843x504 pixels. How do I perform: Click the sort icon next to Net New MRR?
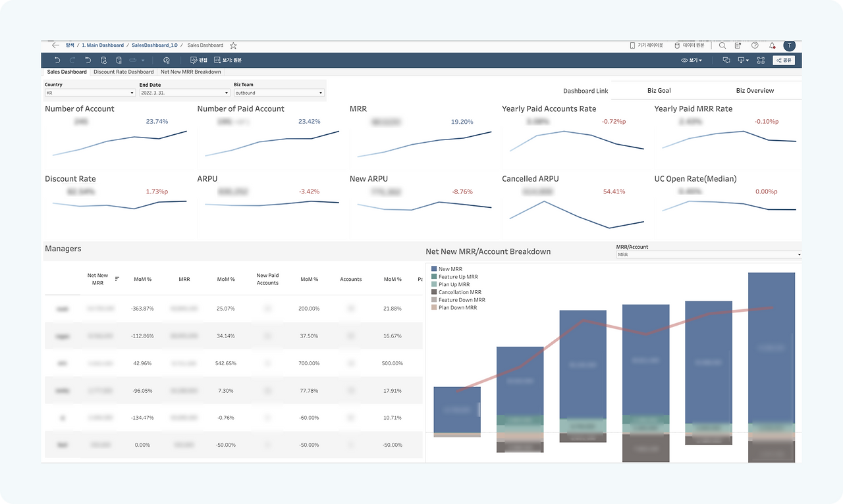tap(117, 279)
